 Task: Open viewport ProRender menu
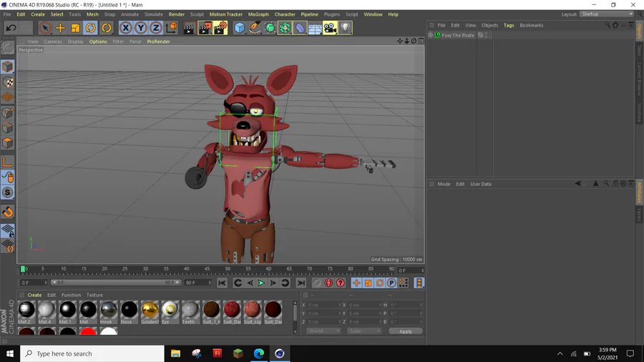(x=158, y=41)
